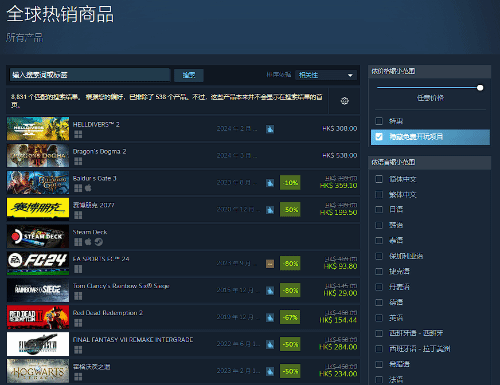Image resolution: width=500 pixels, height=385 pixels.
Task: Open the Dragon's Dogma 2 title link
Action: [x=99, y=152]
